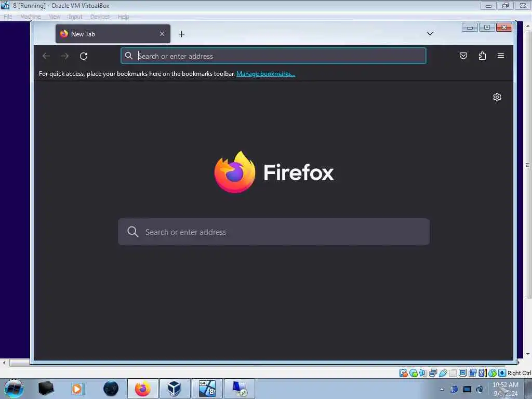
Task: Close the New Tab tab
Action: point(162,34)
